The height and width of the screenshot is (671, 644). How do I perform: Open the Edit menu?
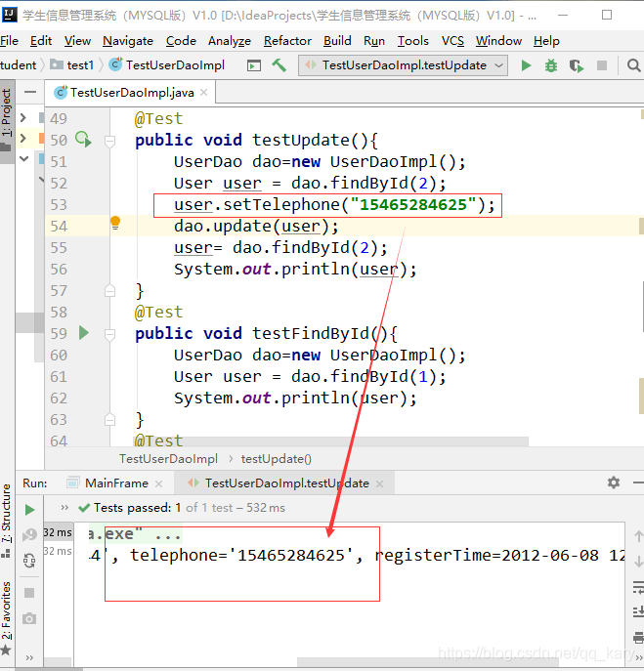click(x=41, y=41)
